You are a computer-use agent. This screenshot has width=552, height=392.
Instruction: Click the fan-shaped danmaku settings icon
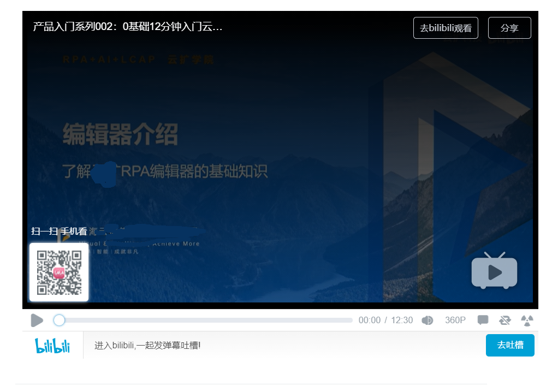click(527, 320)
